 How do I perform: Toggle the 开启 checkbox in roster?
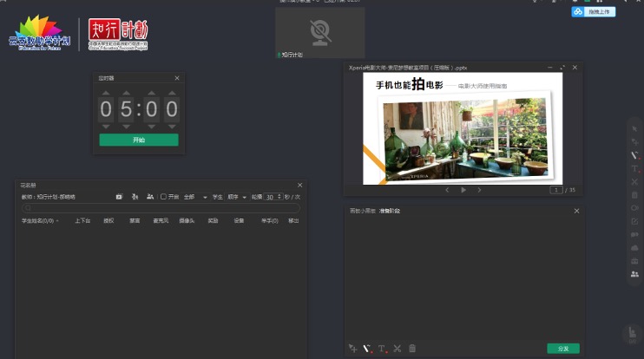163,197
